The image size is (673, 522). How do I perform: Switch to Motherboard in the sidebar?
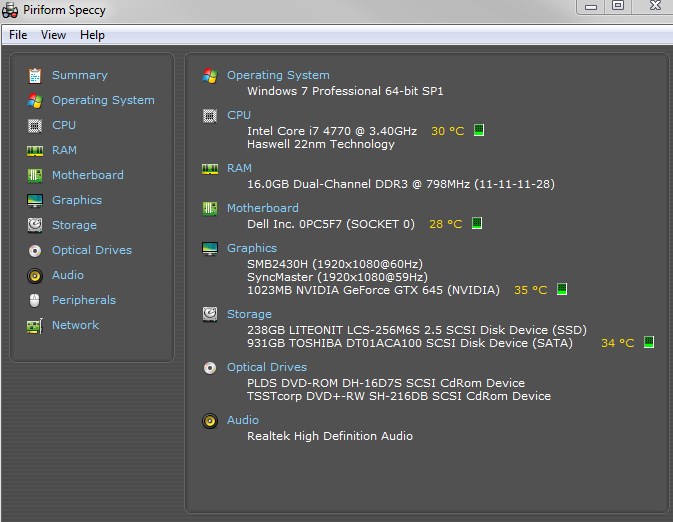88,175
